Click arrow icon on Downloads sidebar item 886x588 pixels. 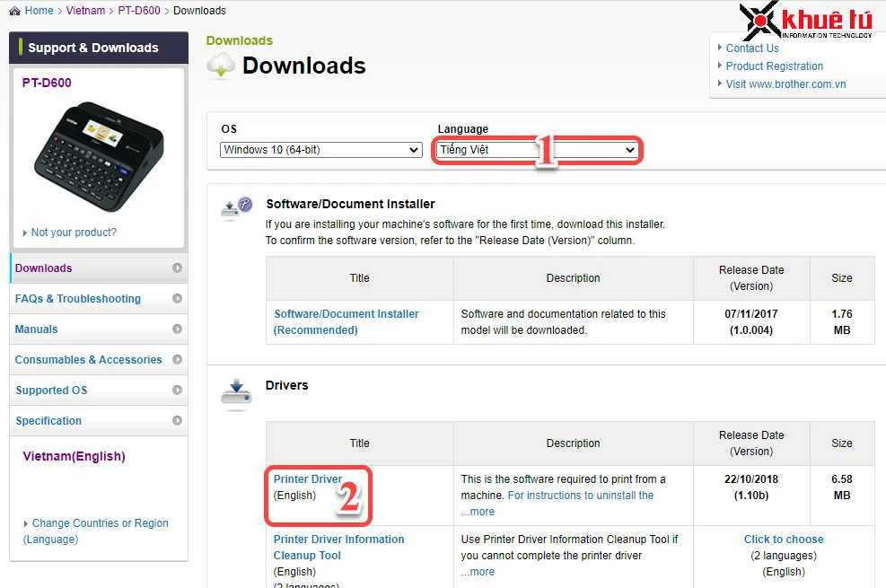(177, 268)
